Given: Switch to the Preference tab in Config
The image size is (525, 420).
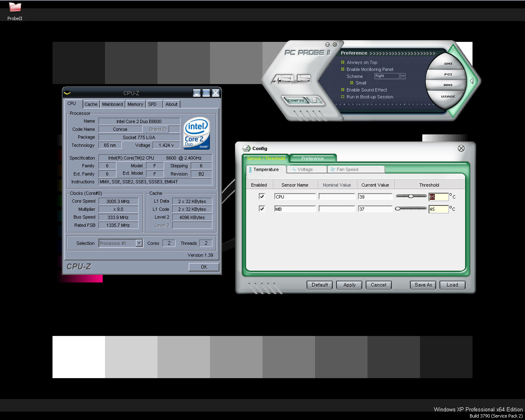Looking at the screenshot, I should coord(313,158).
